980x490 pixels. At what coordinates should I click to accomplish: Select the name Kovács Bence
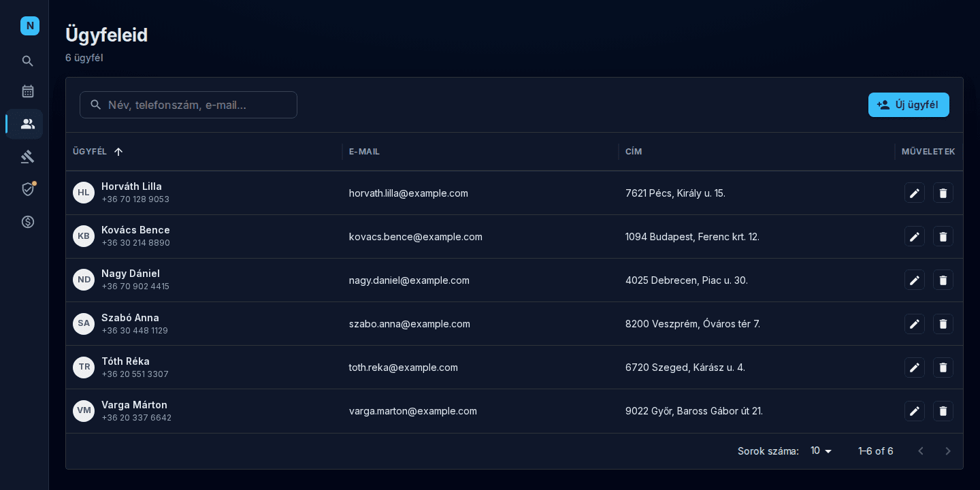pyautogui.click(x=135, y=230)
